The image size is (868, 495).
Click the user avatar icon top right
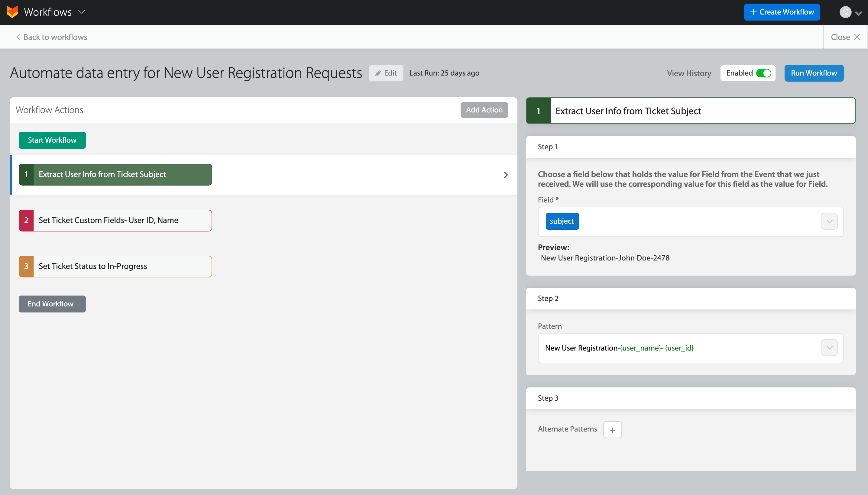[x=845, y=12]
